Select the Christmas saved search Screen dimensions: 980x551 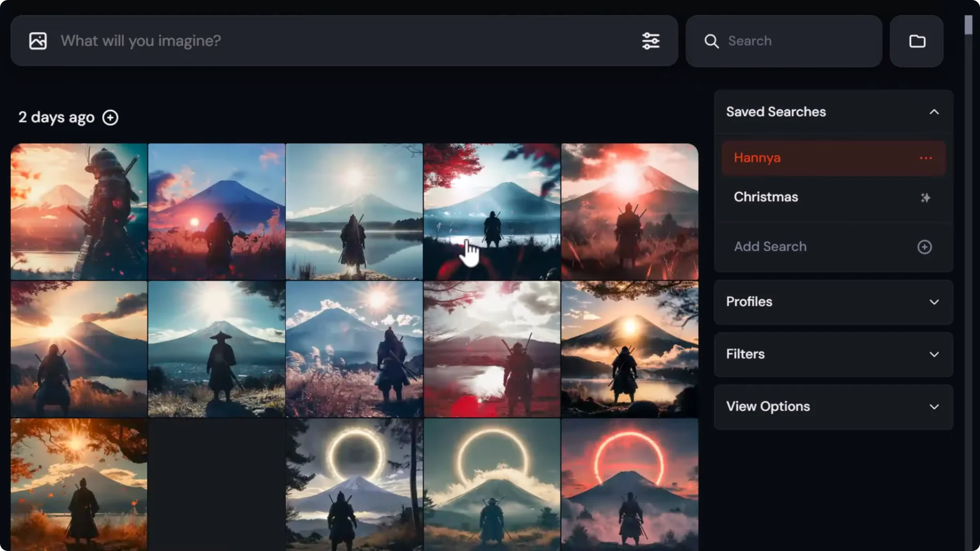click(766, 197)
